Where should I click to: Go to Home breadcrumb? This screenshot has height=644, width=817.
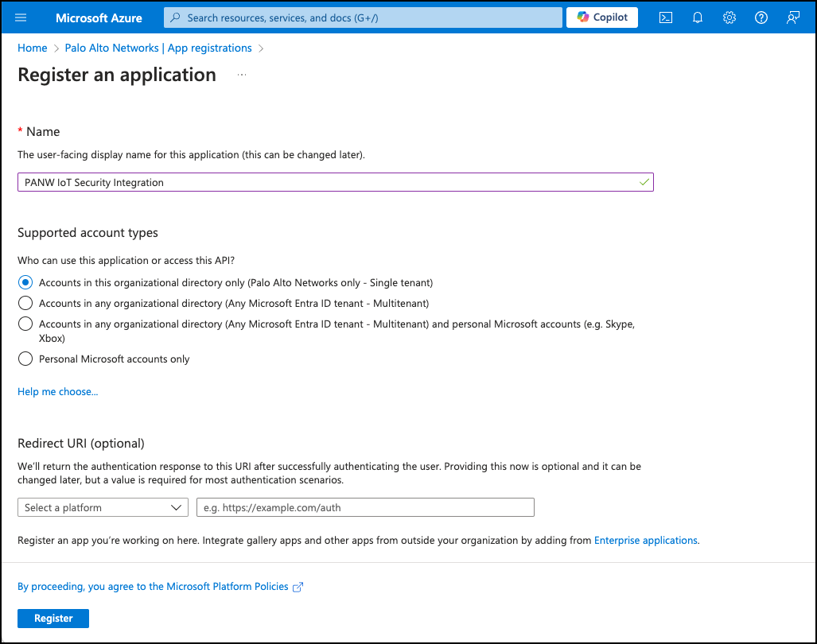[x=33, y=48]
